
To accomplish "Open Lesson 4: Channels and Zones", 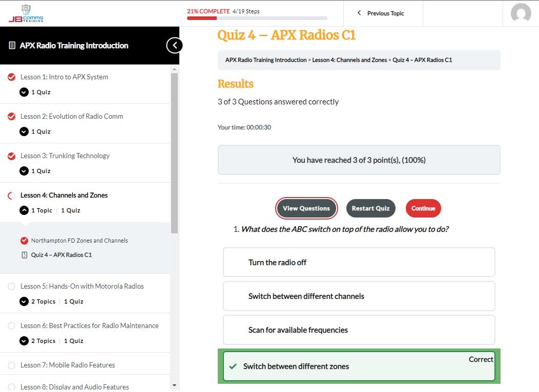I will (64, 195).
